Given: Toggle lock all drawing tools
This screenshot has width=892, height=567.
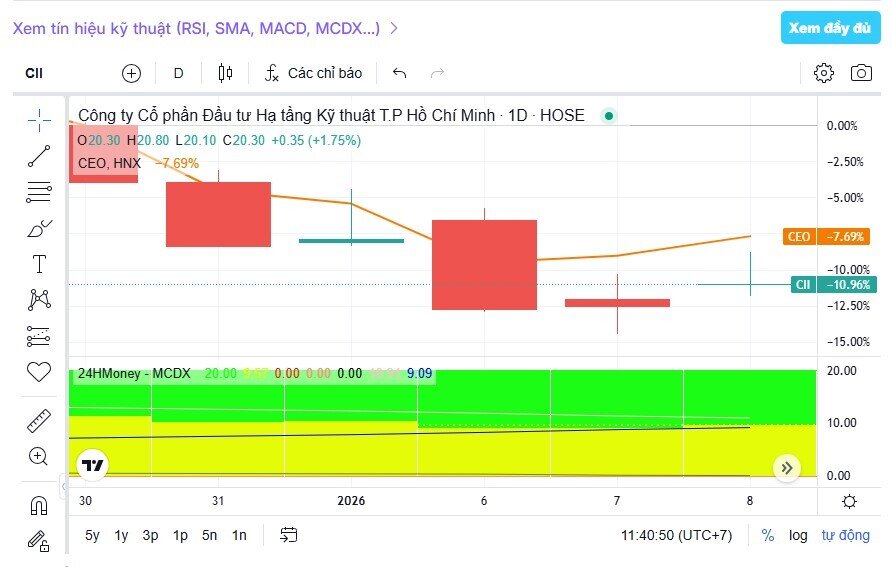Looking at the screenshot, I should pyautogui.click(x=39, y=540).
